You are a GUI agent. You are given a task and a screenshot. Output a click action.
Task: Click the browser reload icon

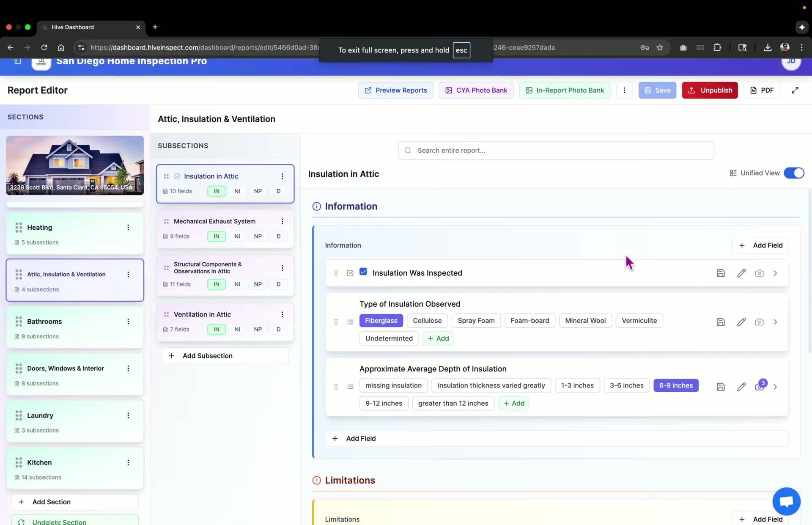(44, 47)
